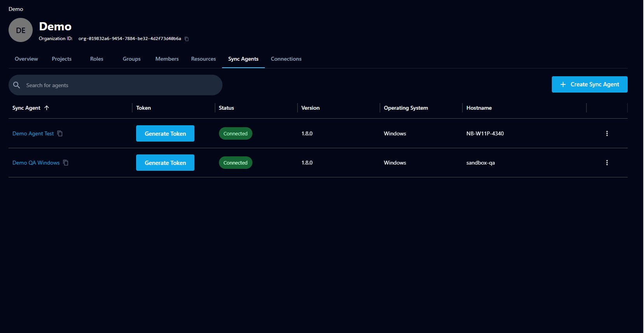Generate token for Demo QA Windows
Image resolution: width=644 pixels, height=333 pixels.
tap(165, 163)
